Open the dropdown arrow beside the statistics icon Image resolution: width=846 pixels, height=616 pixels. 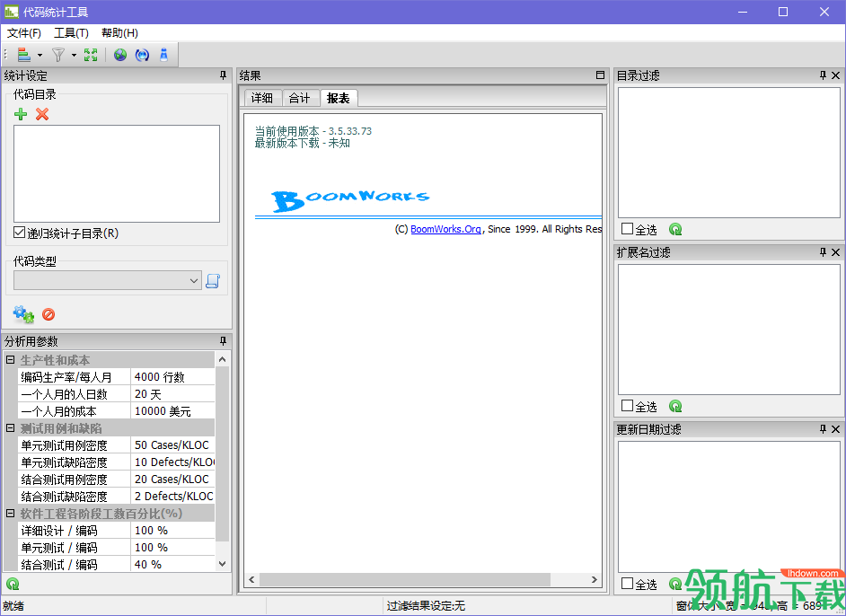40,55
